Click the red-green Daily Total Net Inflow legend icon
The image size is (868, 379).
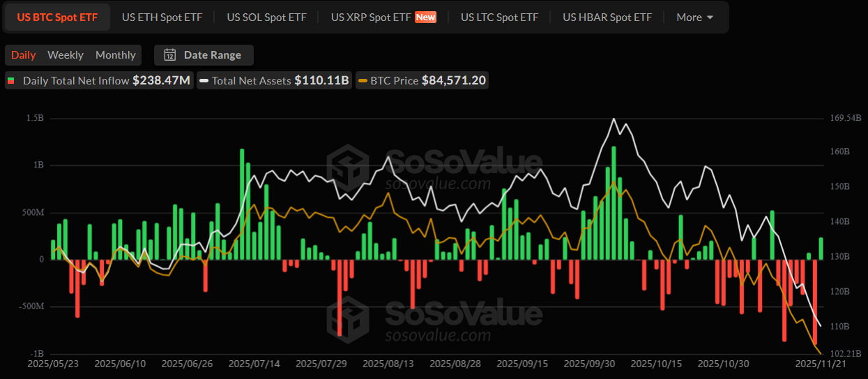[x=10, y=81]
